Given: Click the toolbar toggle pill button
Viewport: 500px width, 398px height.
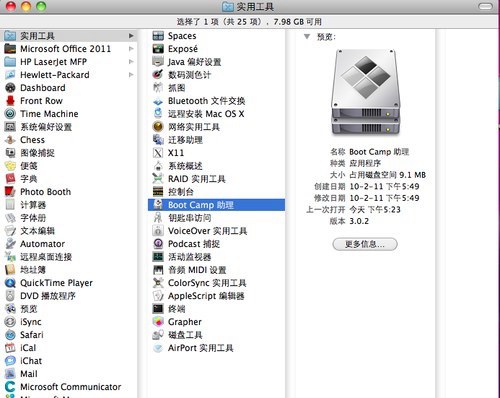Looking at the screenshot, I should (485, 6).
